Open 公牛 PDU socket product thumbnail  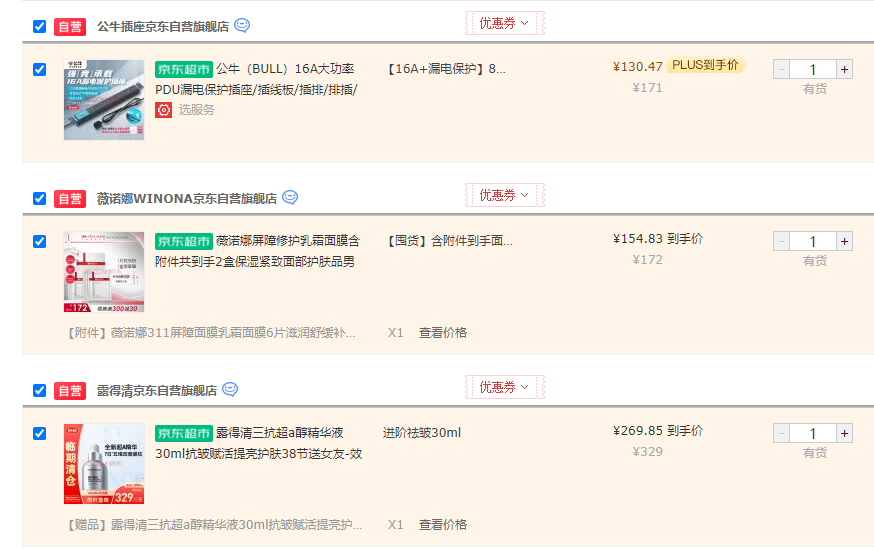(104, 100)
